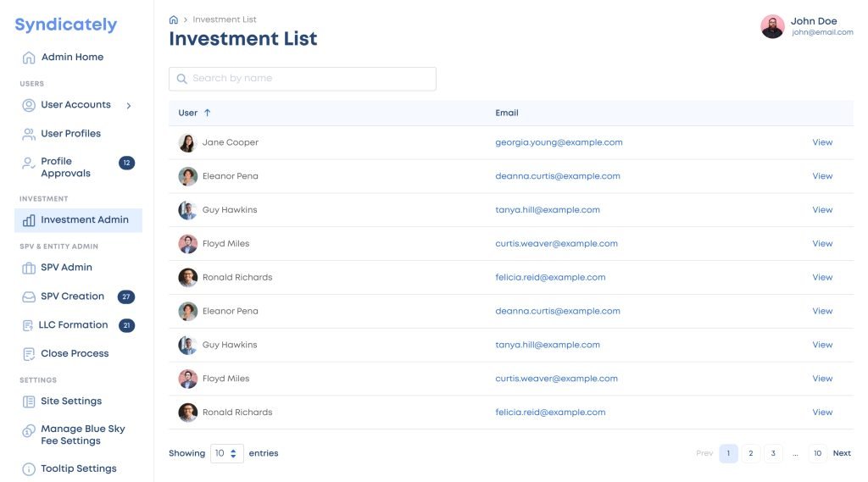Go to Profile Approvals section
Screen dimensions: 868x482
(66, 167)
